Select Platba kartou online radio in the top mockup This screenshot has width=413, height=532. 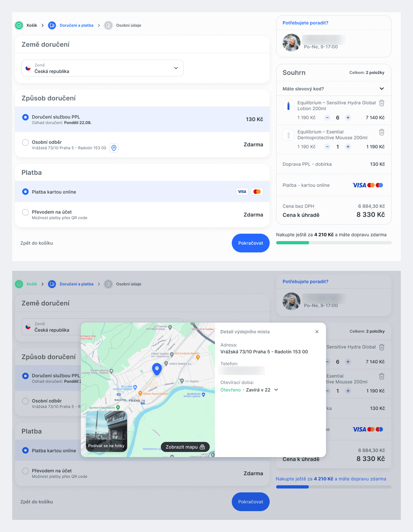[x=25, y=192]
